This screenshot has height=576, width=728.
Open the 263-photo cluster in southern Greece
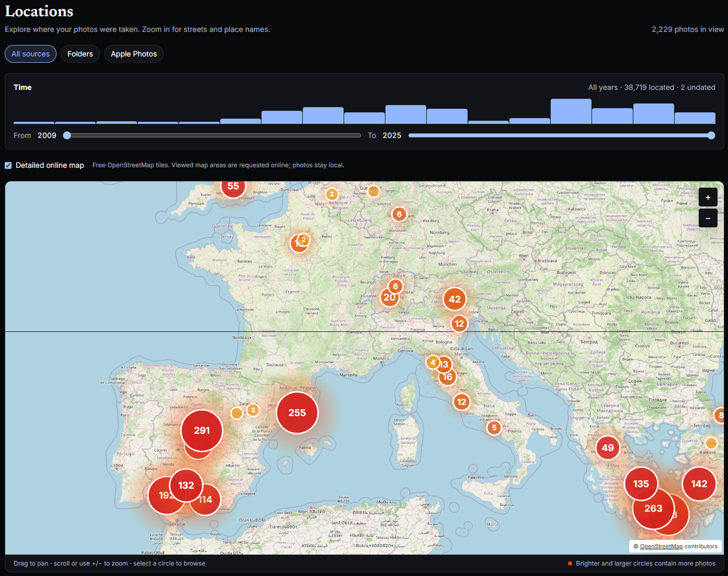coord(653,509)
